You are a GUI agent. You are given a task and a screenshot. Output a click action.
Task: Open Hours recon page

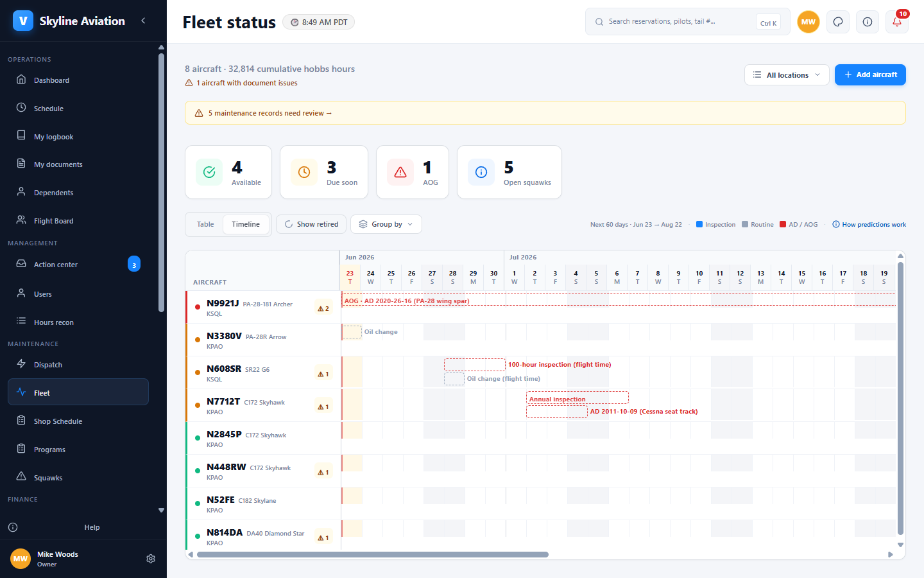coord(78,322)
